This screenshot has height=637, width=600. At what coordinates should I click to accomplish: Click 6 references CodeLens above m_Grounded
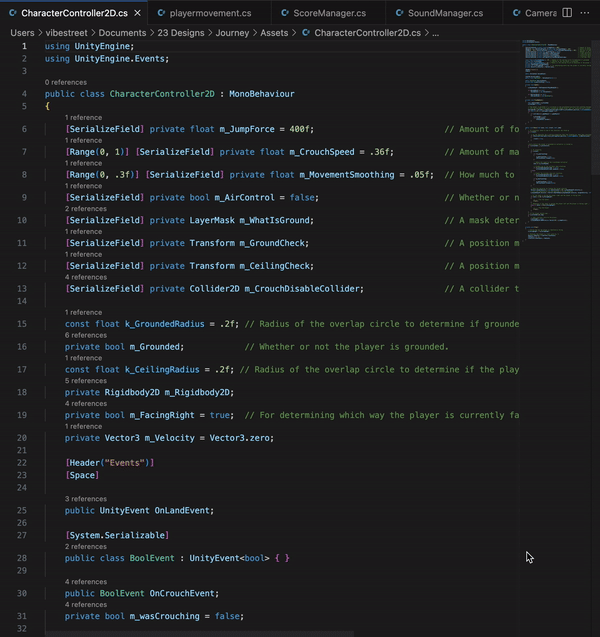(86, 335)
